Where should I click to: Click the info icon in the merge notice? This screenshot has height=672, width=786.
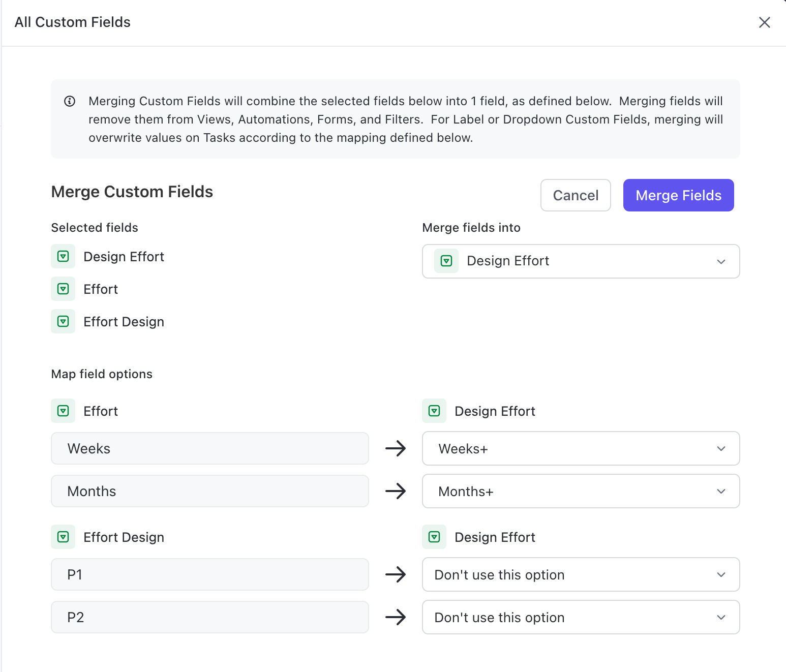[70, 101]
